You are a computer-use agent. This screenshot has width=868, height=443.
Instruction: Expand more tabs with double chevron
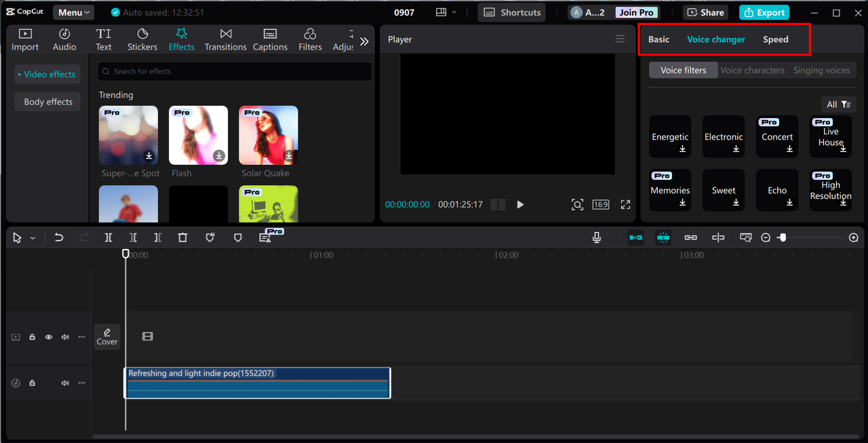click(x=364, y=41)
